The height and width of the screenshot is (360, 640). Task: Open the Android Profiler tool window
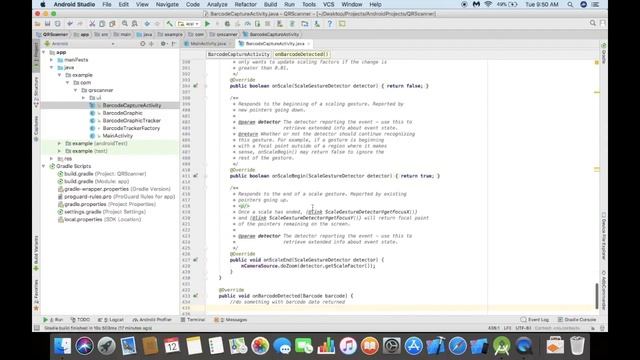coord(152,320)
